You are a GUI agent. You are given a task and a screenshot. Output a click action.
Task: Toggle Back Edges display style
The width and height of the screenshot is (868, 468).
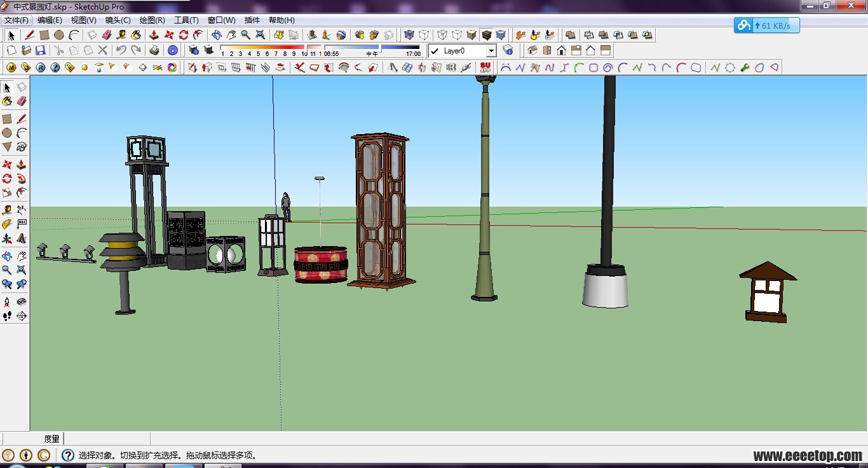[424, 35]
